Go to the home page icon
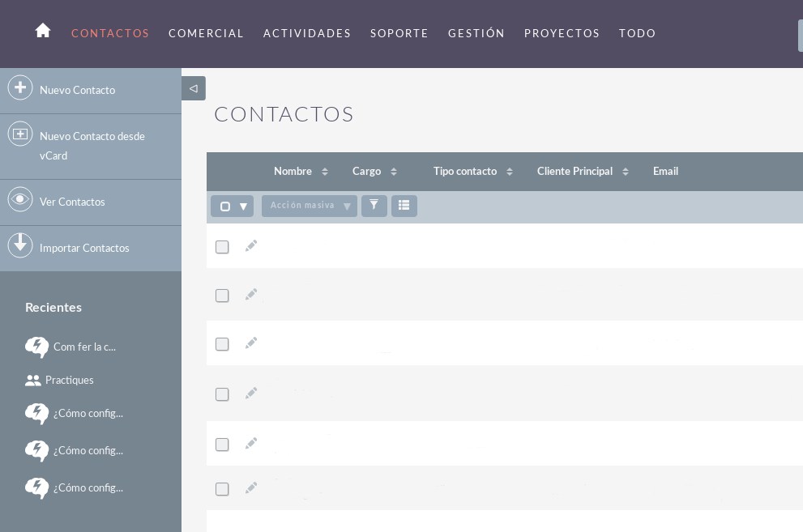 [43, 31]
